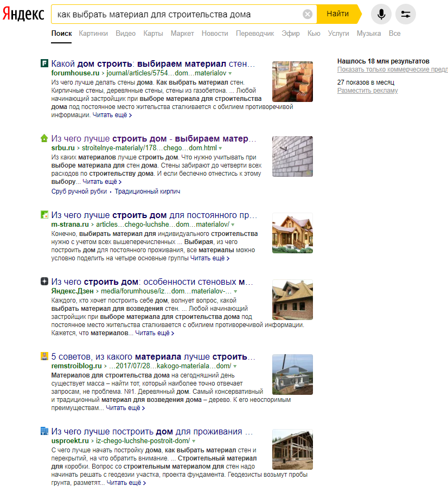
Task: Open result 'Из чего строить дом: особенности стеновых'
Action: click(x=152, y=282)
